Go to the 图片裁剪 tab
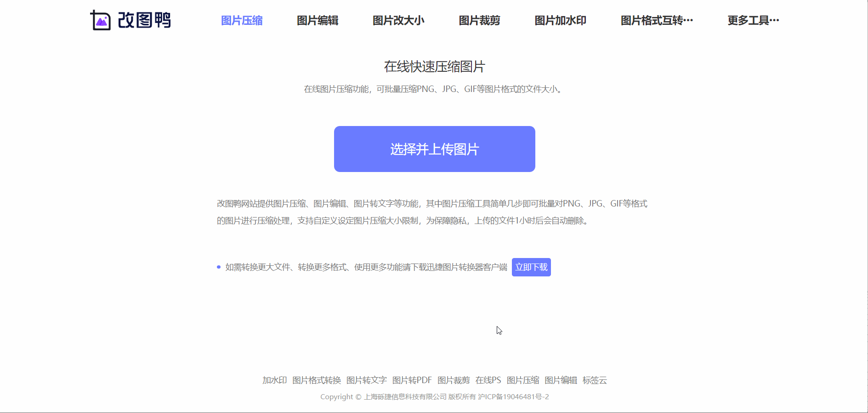Viewport: 868px width, 413px height. click(x=479, y=20)
